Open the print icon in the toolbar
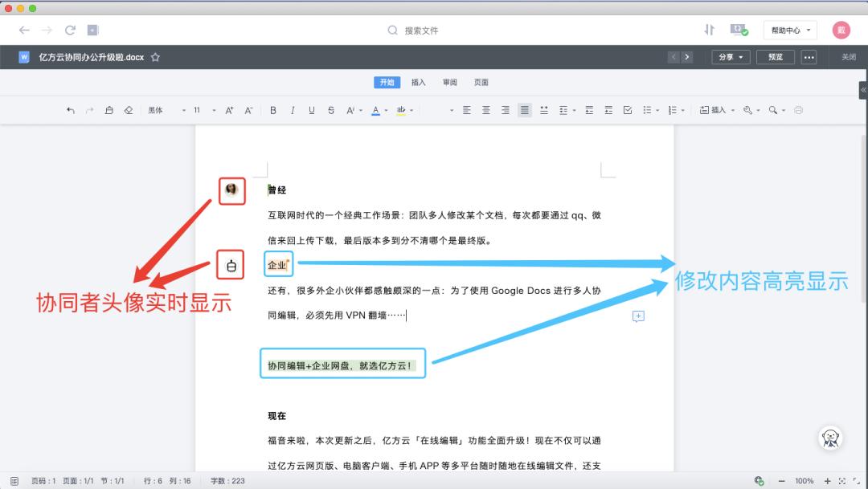The width and height of the screenshot is (868, 489). pyautogui.click(x=799, y=110)
